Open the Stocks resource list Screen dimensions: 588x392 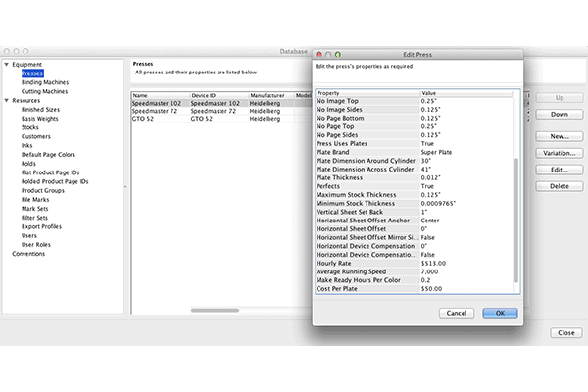pyautogui.click(x=30, y=127)
